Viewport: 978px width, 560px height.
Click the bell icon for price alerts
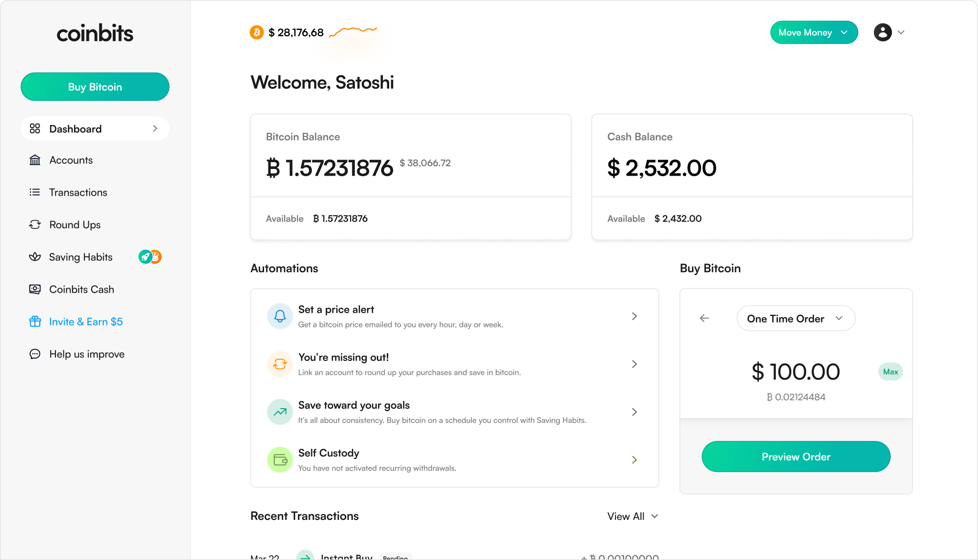pos(280,316)
